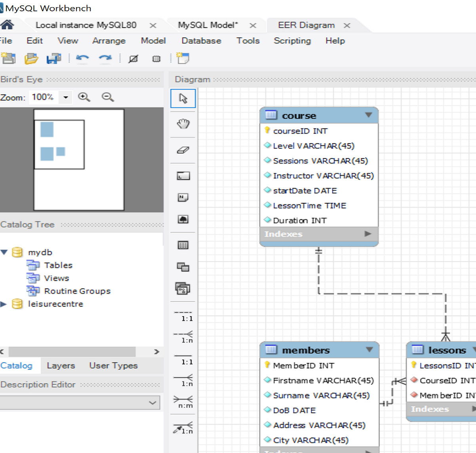Close the EER Diagram tab
The image size is (476, 453).
(x=347, y=25)
